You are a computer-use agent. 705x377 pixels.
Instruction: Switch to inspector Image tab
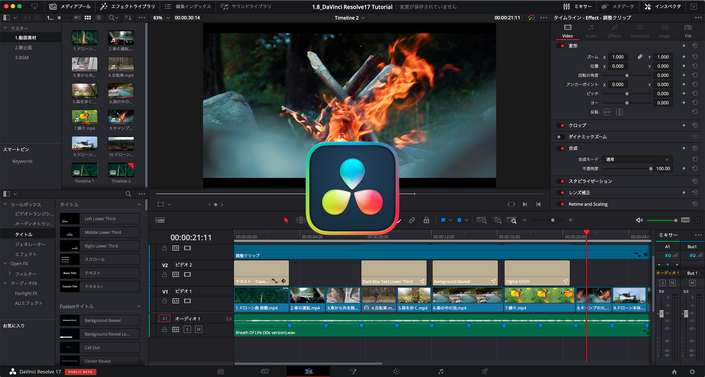(x=664, y=31)
